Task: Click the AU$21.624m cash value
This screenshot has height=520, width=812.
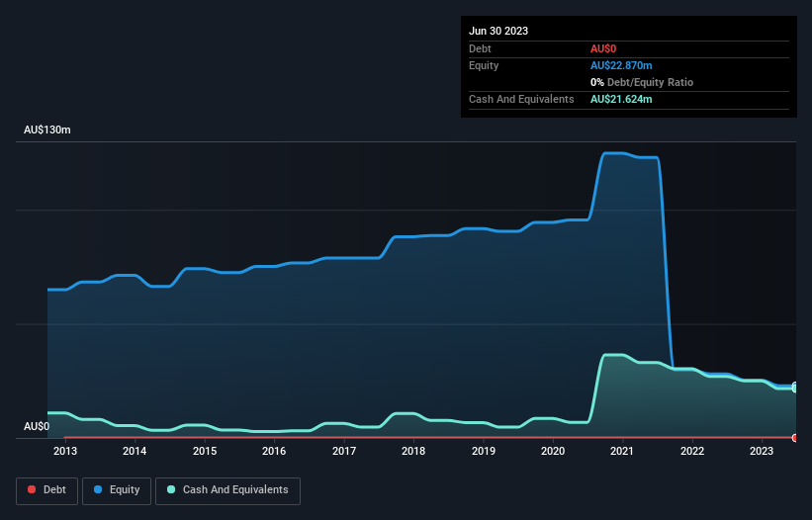Action: (621, 99)
